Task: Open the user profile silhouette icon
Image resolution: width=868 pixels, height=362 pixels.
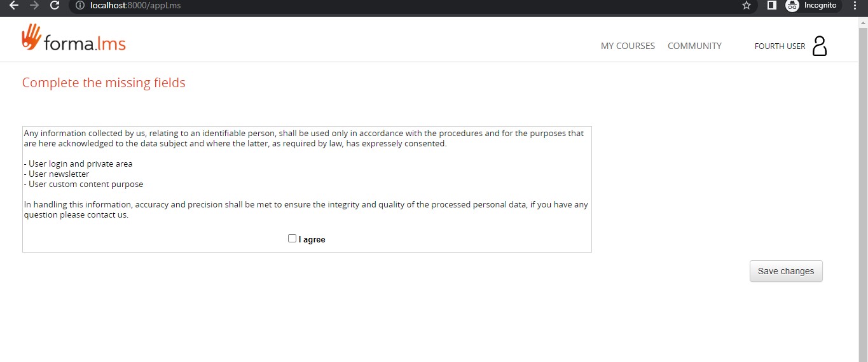Action: [x=820, y=46]
